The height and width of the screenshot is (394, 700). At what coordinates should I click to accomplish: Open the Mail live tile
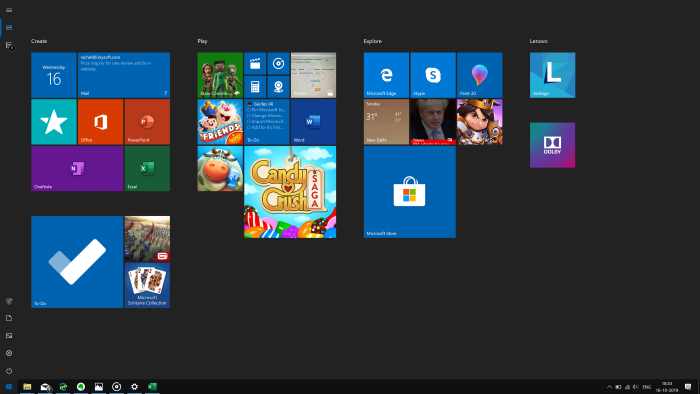pos(124,75)
